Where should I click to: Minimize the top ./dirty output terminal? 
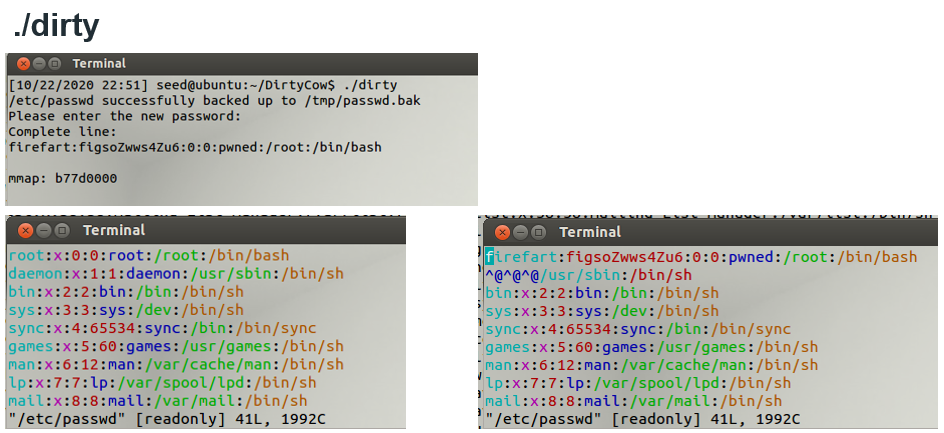(x=39, y=63)
